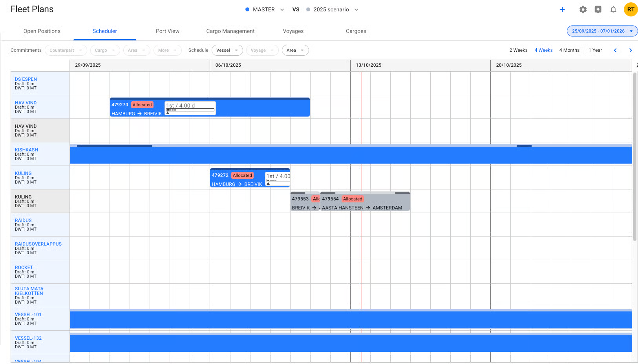Go to previous time period arrow
The image size is (638, 364).
click(615, 50)
